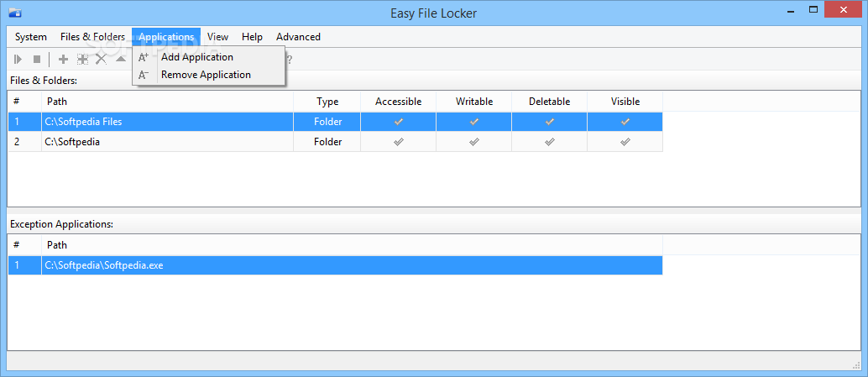Screen dimensions: 868x377
Task: Click the Path header in Exception Applications
Action: (352, 244)
